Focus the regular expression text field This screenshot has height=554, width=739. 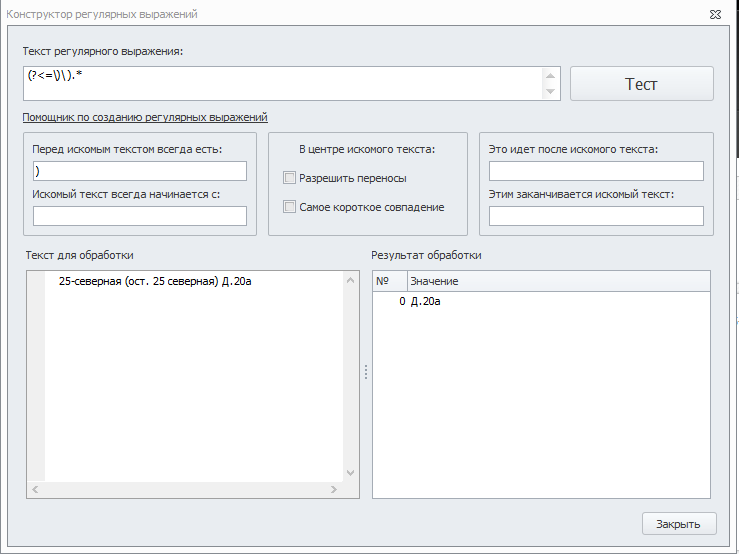283,83
